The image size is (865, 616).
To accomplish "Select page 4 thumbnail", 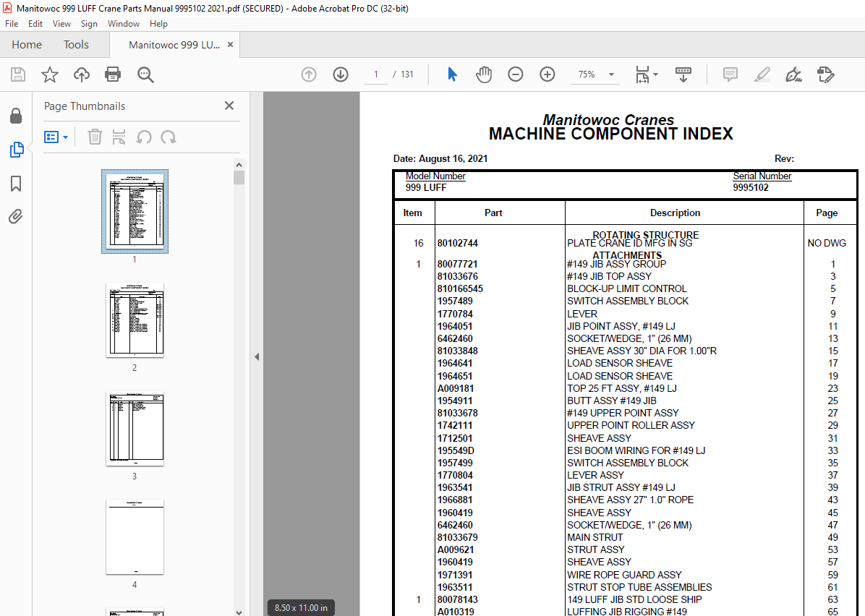I will click(135, 536).
